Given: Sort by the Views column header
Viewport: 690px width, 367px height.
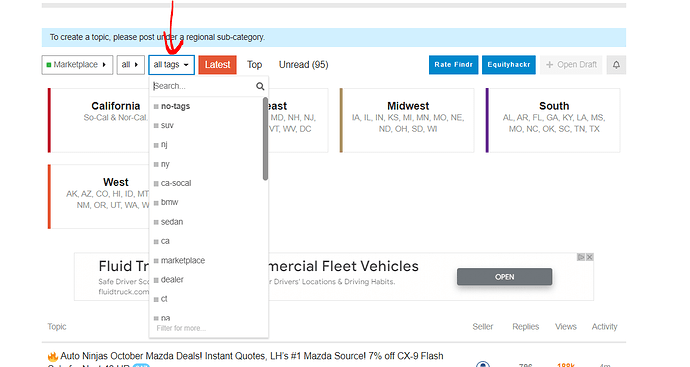Looking at the screenshot, I should click(565, 327).
